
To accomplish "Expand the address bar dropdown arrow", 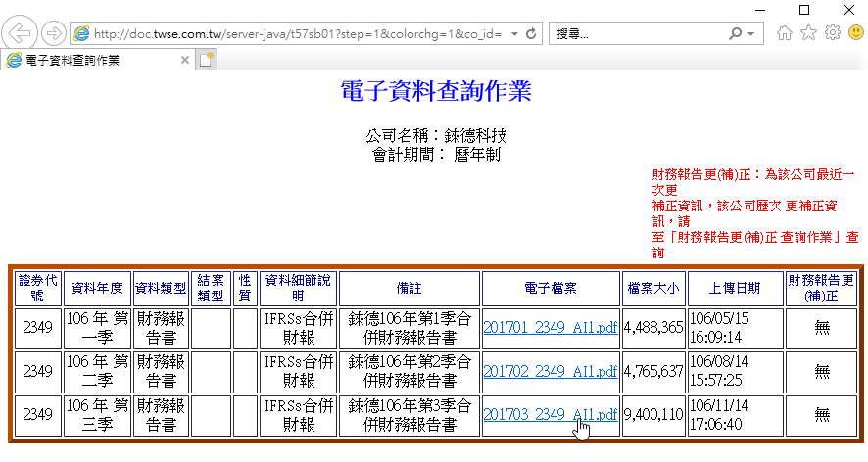I will tap(514, 33).
